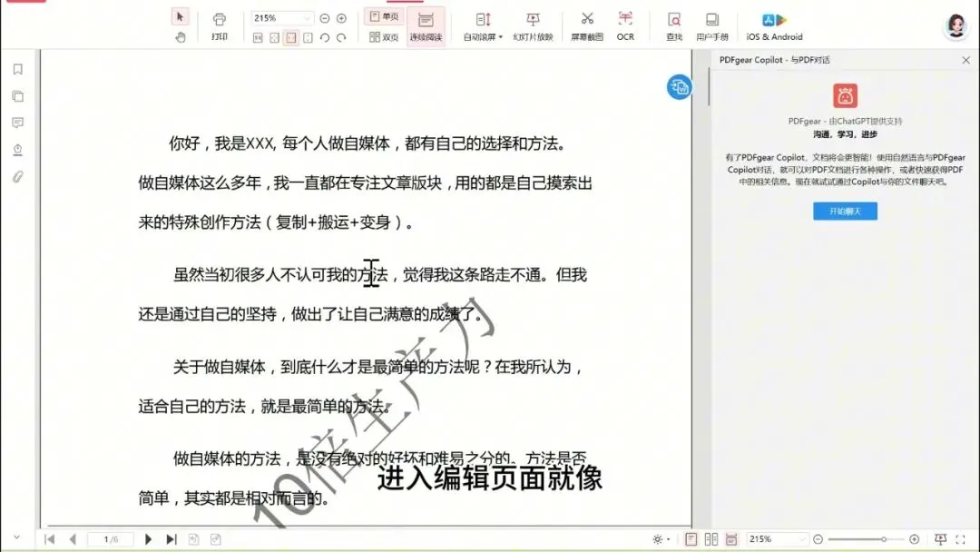Select fit page view icon
The image size is (980, 552).
tap(274, 38)
